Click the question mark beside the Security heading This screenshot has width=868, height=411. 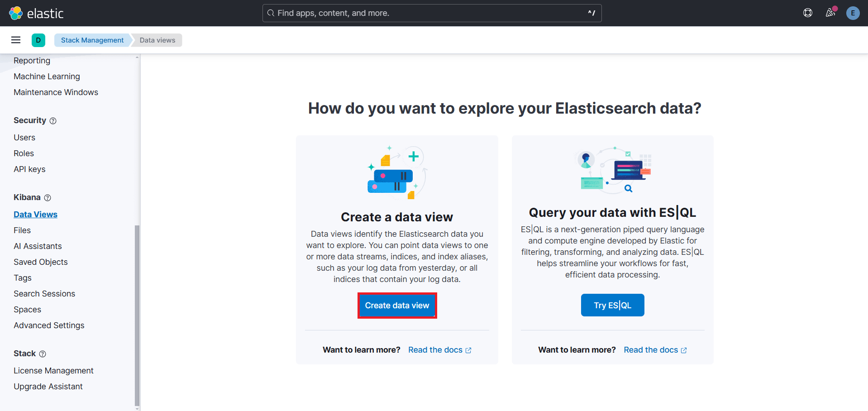[x=53, y=120]
